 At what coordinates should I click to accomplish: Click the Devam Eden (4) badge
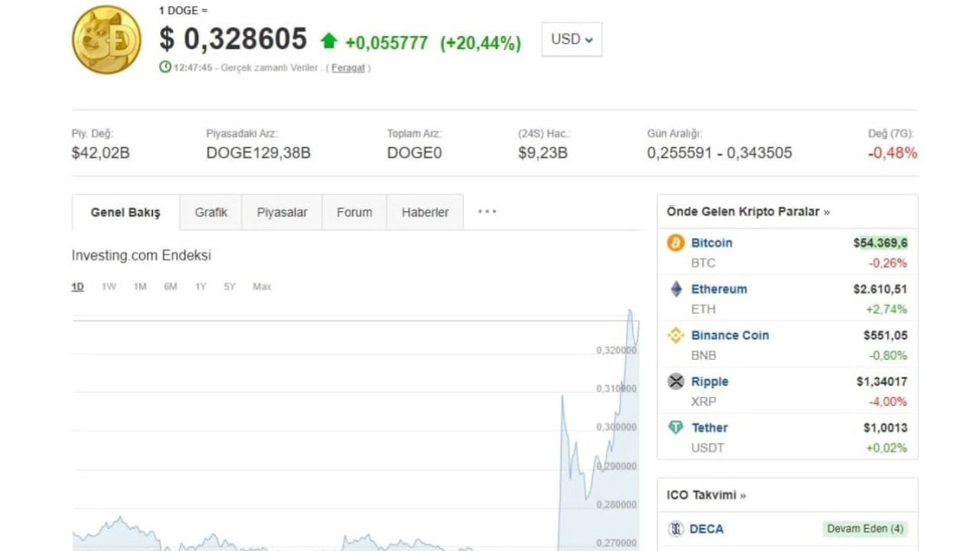[x=865, y=529]
